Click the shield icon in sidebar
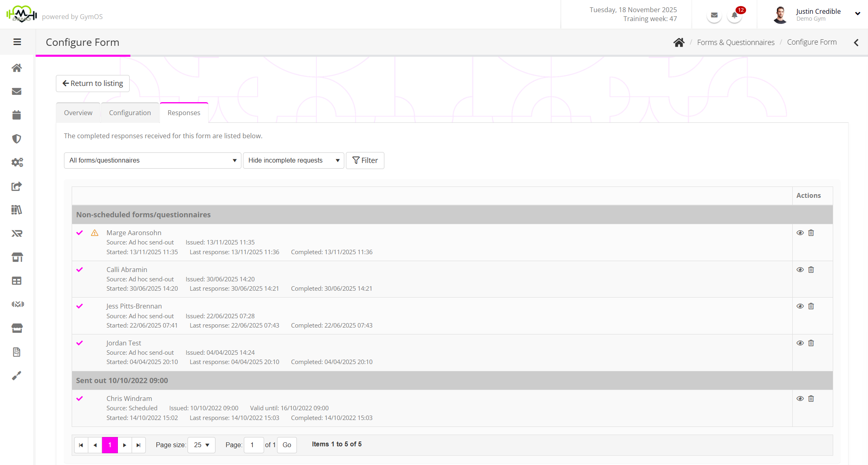Viewport: 868px width, 465px height. 17,139
